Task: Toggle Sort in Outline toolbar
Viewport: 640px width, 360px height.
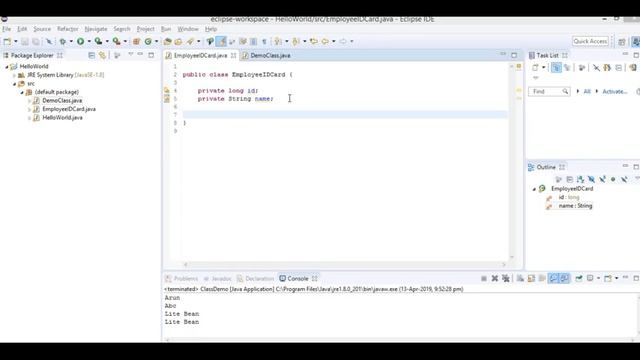Action: coord(580,179)
